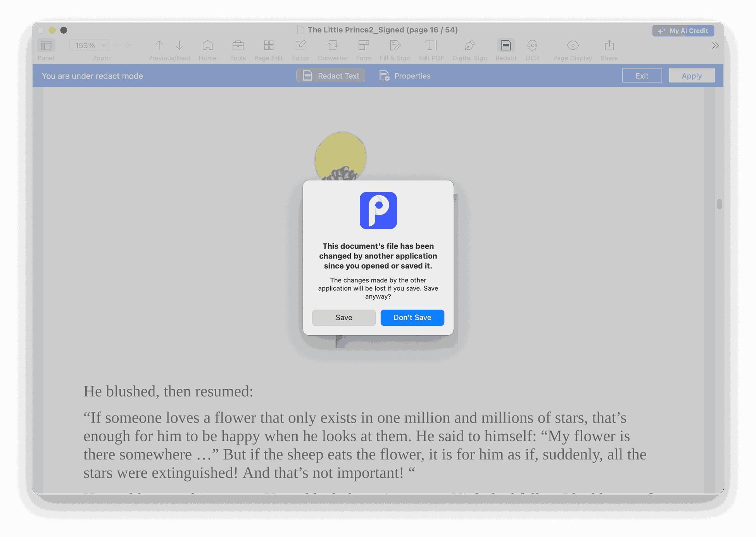Viewport: 756px width, 537px height.
Task: Open the Share icon
Action: (609, 45)
